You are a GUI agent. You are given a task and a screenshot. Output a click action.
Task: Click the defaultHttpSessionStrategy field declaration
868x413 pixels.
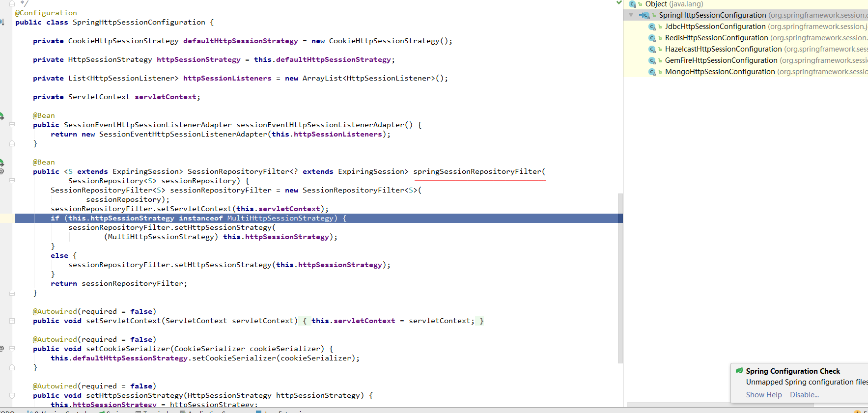(x=241, y=41)
